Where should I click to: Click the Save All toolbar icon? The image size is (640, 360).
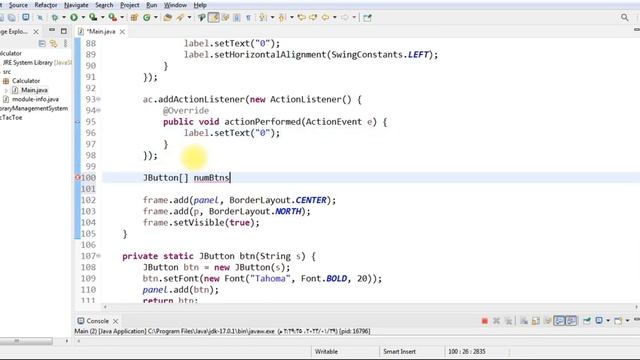11,18
